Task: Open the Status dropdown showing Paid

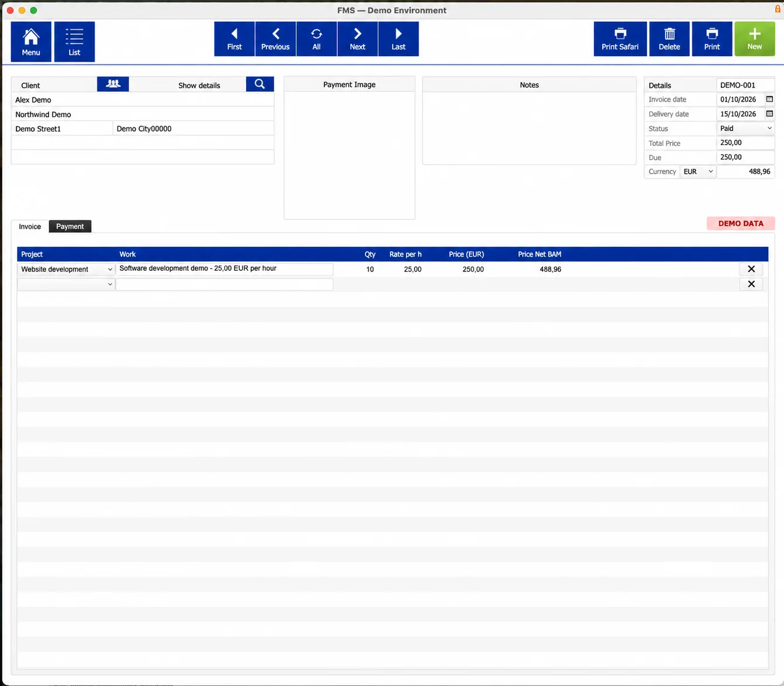Action: (745, 129)
